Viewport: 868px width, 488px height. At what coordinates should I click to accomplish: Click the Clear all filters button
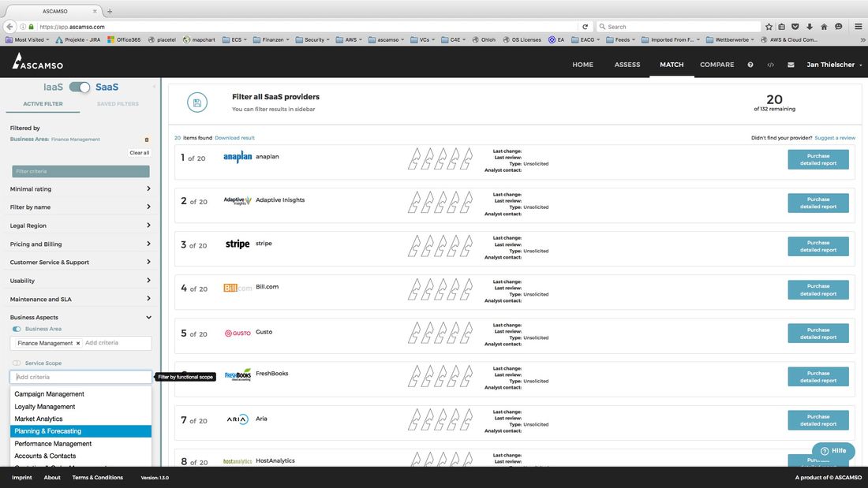pos(140,153)
